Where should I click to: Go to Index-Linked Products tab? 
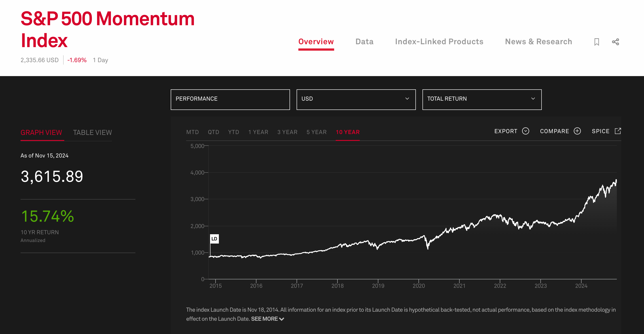(x=439, y=42)
